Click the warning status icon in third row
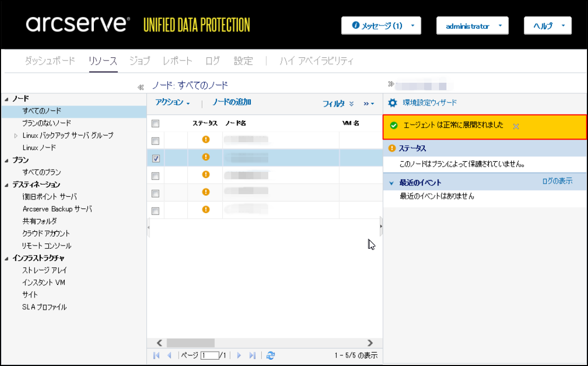Screen dimensions: 588x366 tap(206, 175)
